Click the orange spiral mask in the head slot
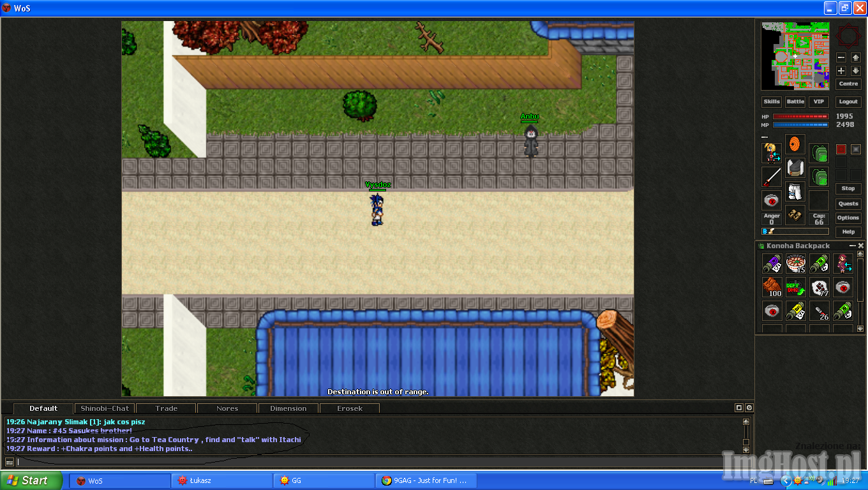The image size is (868, 490). pos(795,144)
